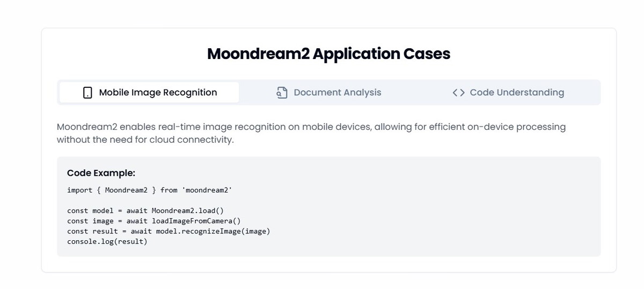
Task: Click the 'const image' declaration text
Action: tap(90, 221)
